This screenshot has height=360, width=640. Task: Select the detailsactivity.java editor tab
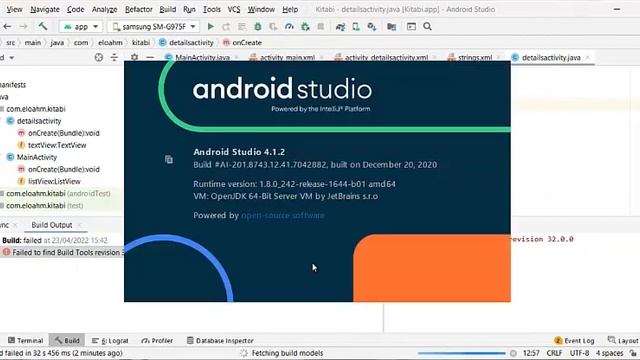click(x=551, y=58)
